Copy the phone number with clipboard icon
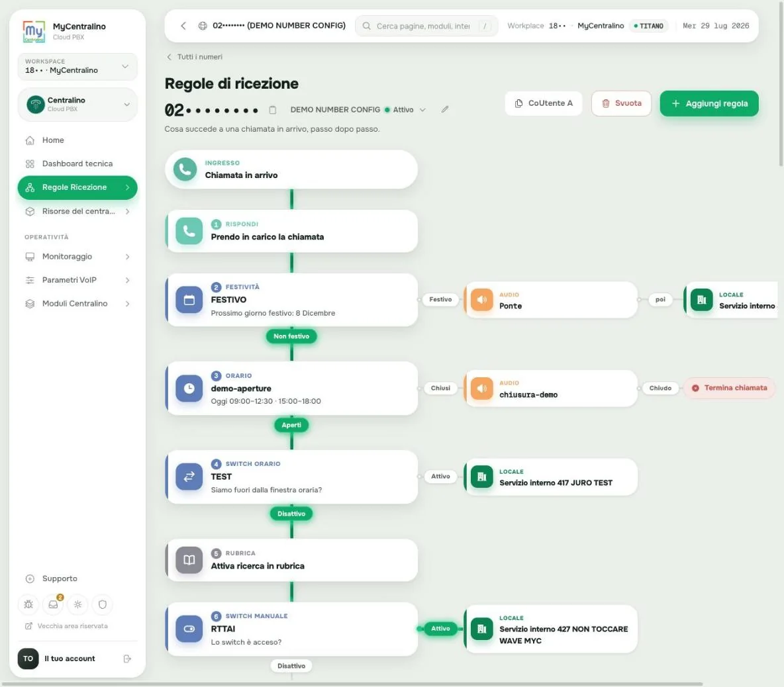Image resolution: width=784 pixels, height=687 pixels. (x=273, y=110)
